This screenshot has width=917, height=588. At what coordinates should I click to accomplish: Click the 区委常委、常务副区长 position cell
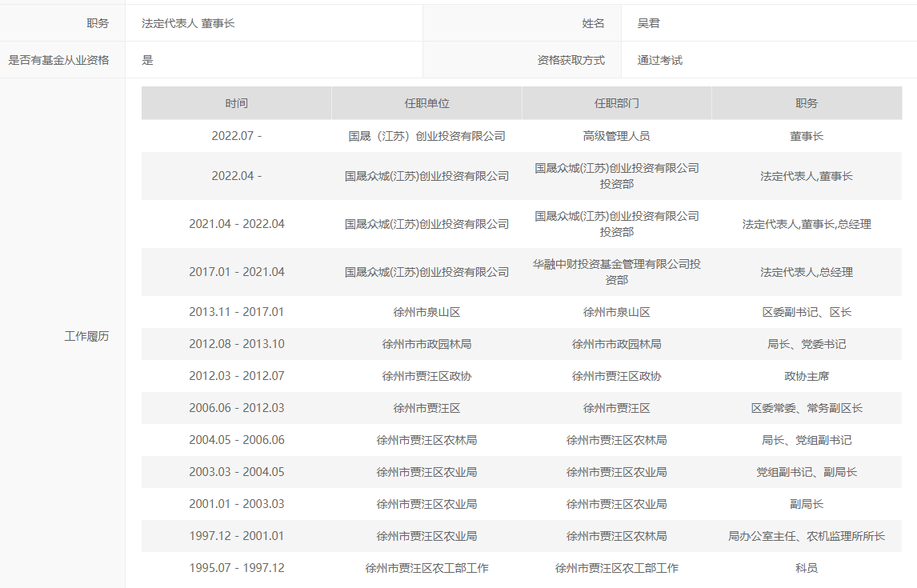pyautogui.click(x=806, y=408)
